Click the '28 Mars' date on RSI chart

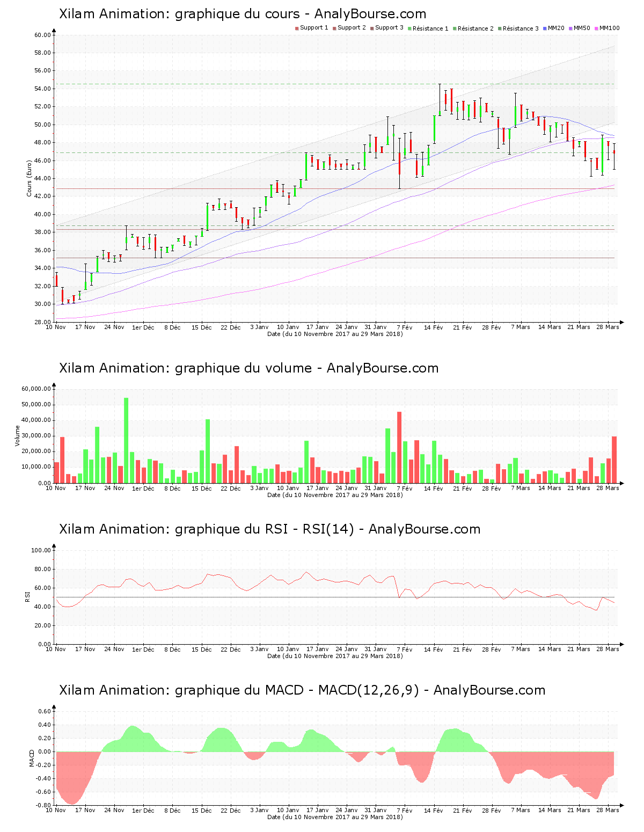[x=608, y=649]
